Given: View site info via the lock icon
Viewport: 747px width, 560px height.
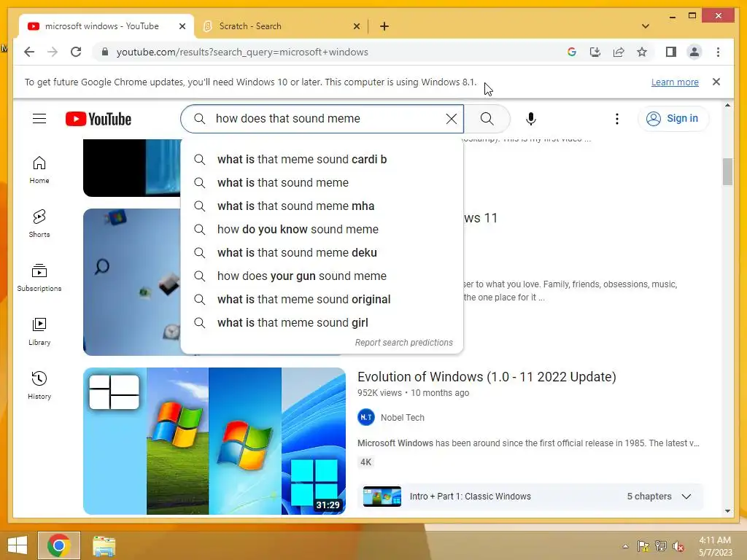Looking at the screenshot, I should pos(105,52).
